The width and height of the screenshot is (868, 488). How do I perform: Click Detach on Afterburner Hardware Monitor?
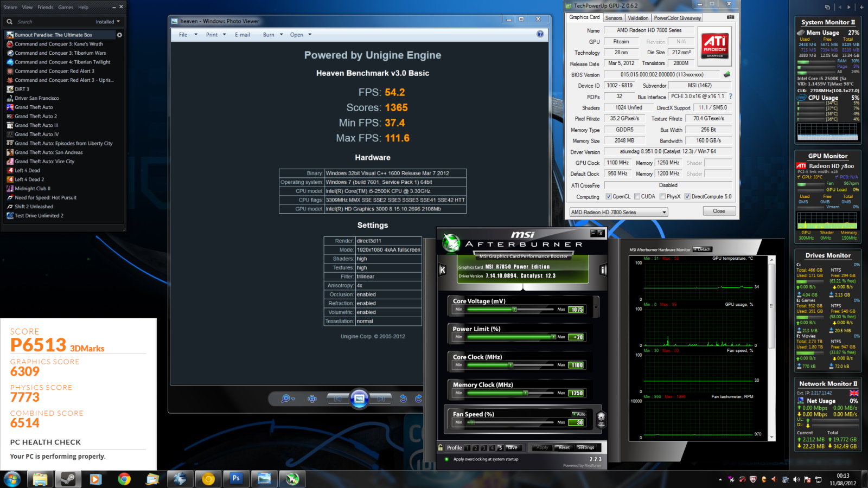click(x=703, y=249)
